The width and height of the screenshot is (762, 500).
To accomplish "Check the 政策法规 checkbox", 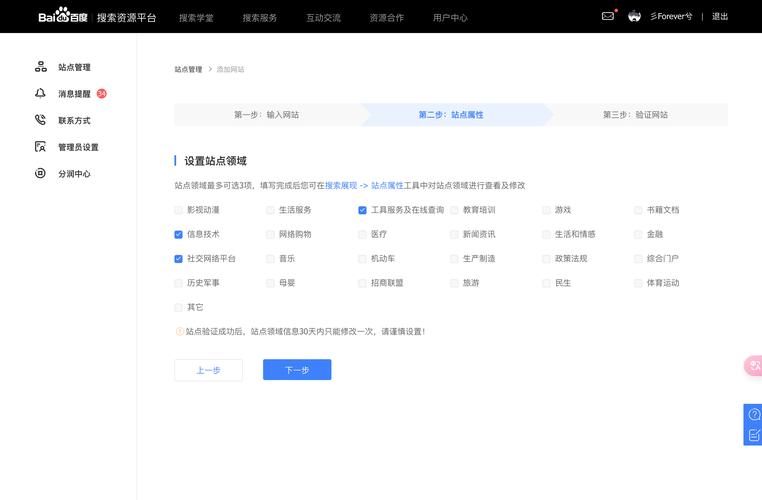I will 546,259.
